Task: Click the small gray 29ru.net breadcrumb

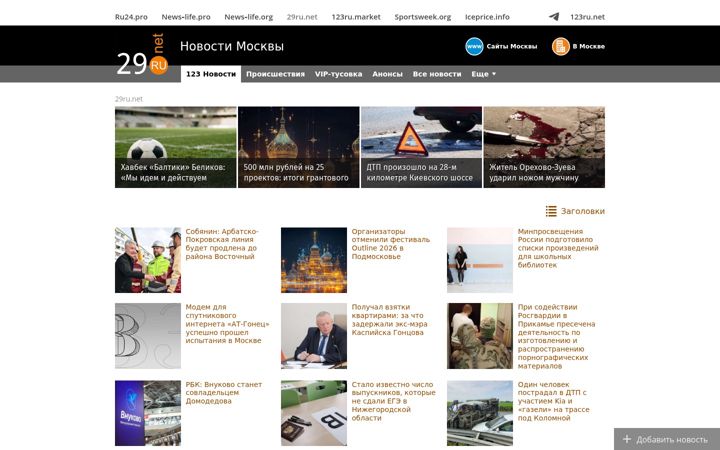Action: click(129, 99)
